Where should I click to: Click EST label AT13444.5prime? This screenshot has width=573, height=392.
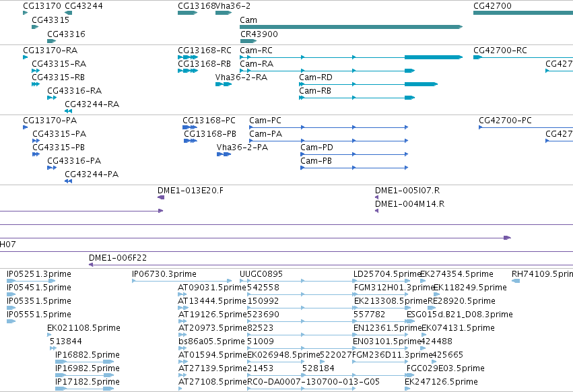click(x=212, y=301)
